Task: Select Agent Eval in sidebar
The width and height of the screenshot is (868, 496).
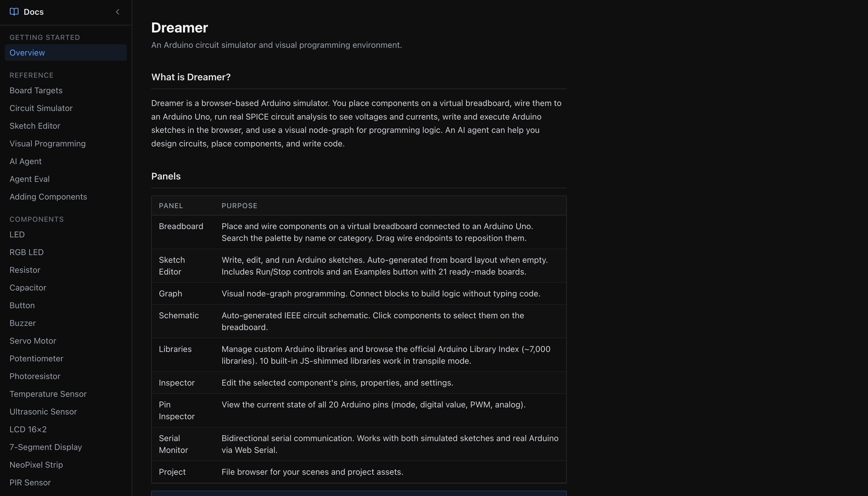Action: pos(30,179)
